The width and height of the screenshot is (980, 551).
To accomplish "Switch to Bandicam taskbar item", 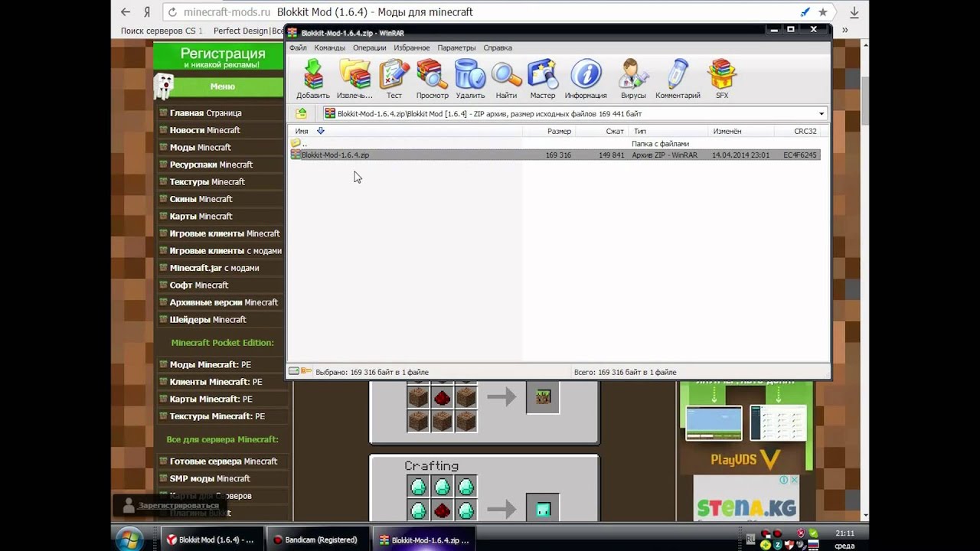I will [x=318, y=540].
